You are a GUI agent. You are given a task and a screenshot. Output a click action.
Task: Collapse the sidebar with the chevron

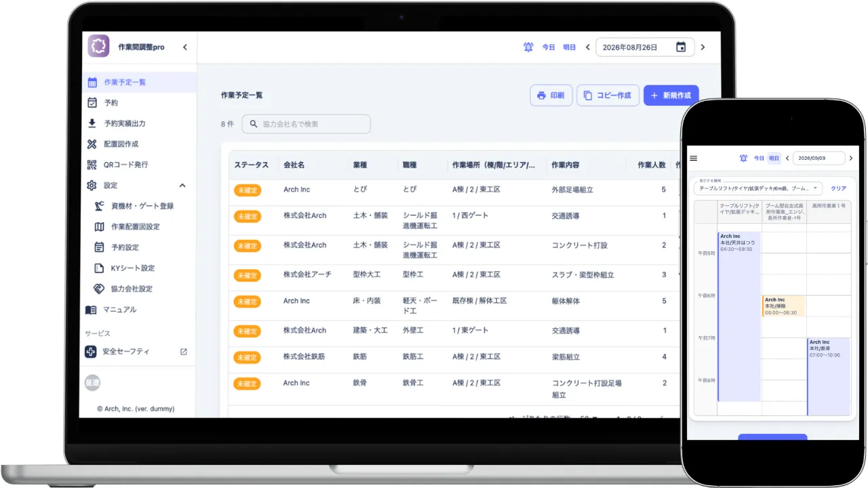click(184, 47)
